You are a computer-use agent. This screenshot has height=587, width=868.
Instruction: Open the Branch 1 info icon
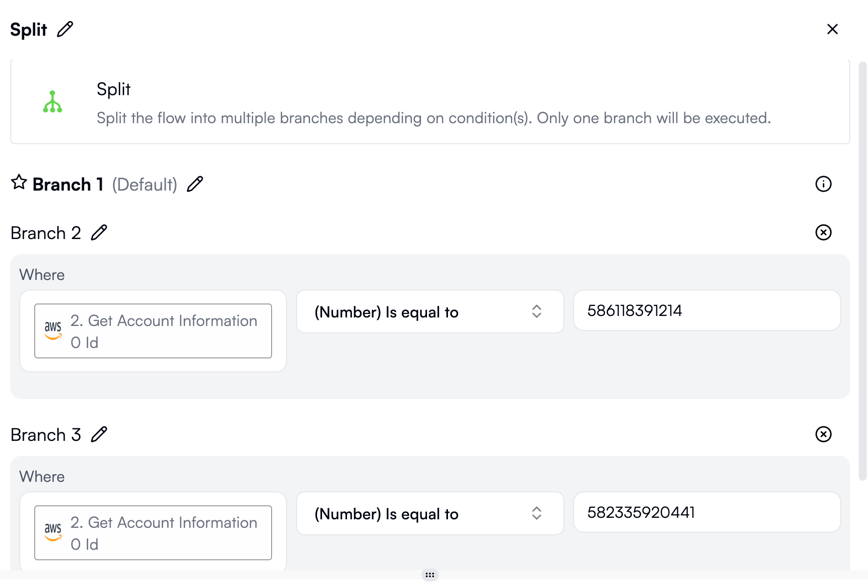tap(823, 184)
